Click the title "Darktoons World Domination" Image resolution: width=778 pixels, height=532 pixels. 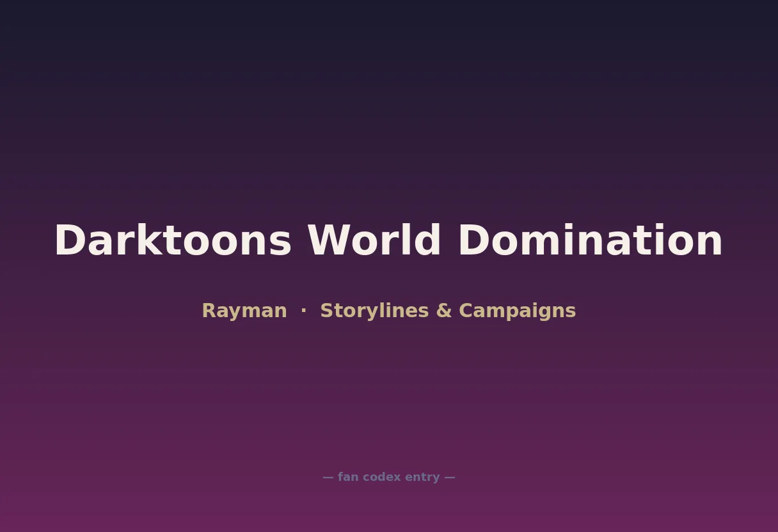(389, 241)
